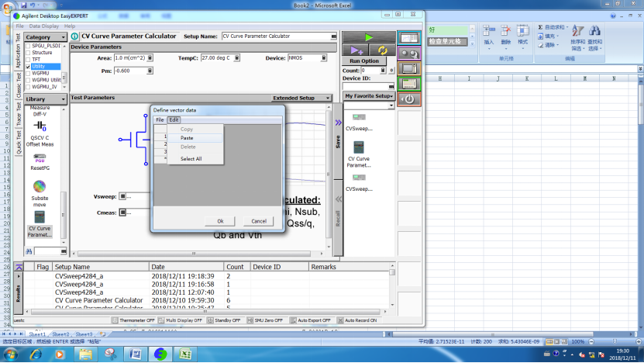
Task: Click Ok in Define vector data dialog
Action: tap(220, 221)
